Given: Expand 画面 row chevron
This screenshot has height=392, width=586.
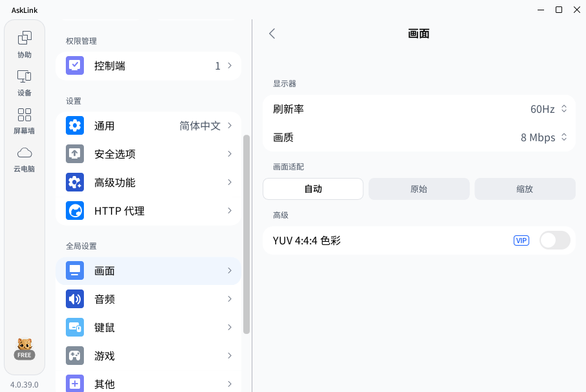Looking at the screenshot, I should point(230,271).
